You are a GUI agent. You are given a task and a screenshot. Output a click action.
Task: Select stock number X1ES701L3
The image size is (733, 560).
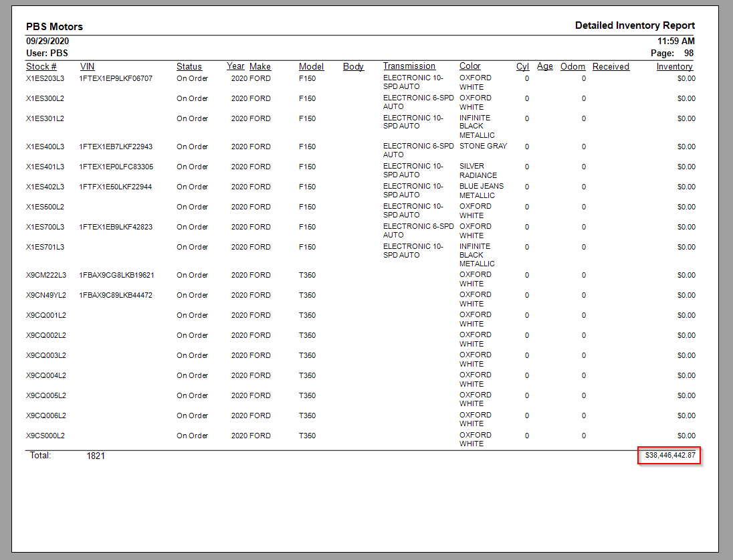[45, 248]
